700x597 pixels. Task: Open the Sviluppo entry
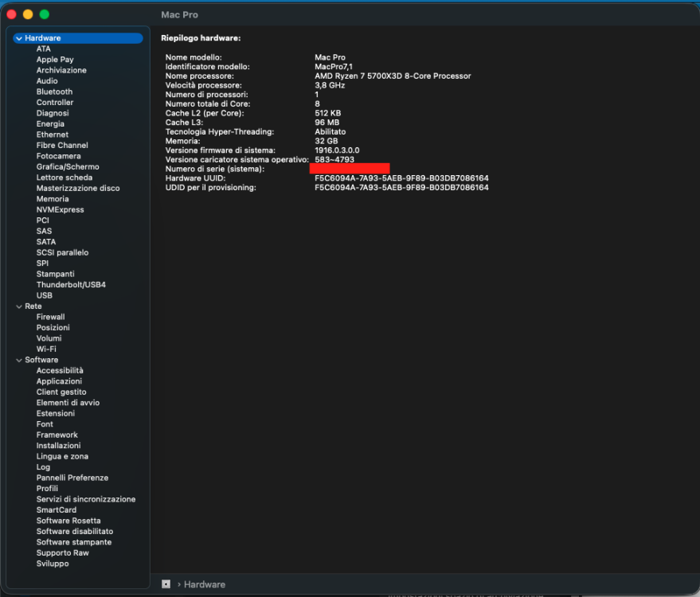(53, 564)
